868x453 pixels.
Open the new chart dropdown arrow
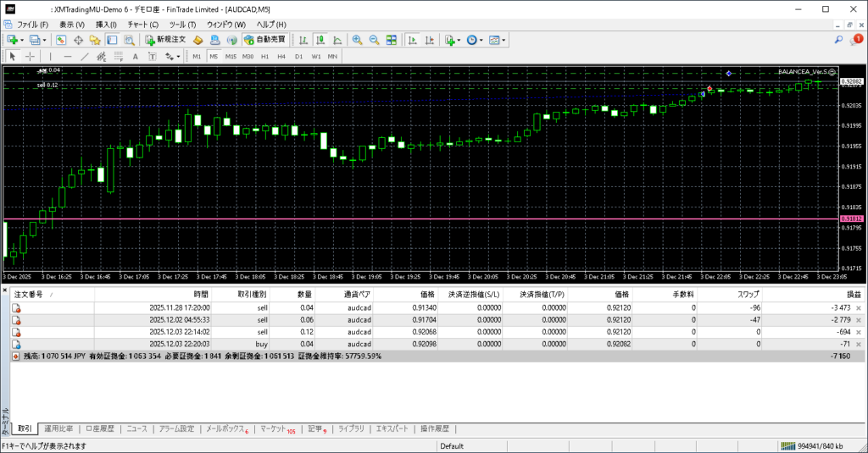click(x=21, y=40)
